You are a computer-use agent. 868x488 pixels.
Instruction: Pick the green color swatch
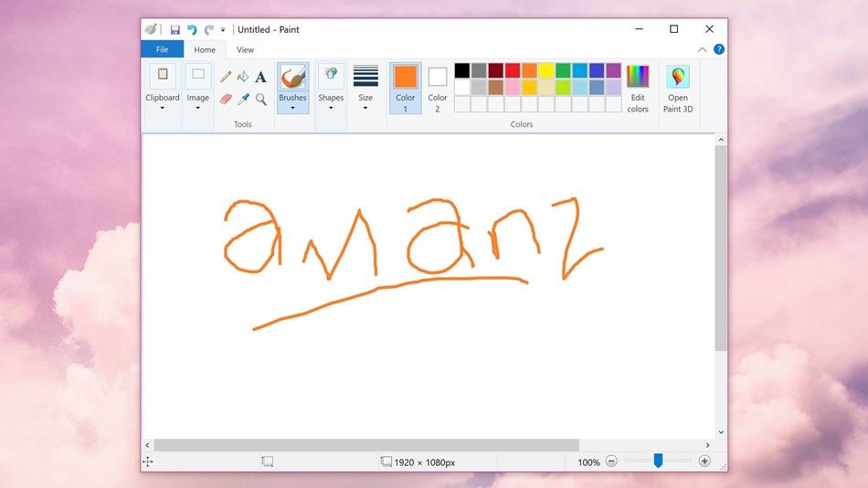(563, 70)
